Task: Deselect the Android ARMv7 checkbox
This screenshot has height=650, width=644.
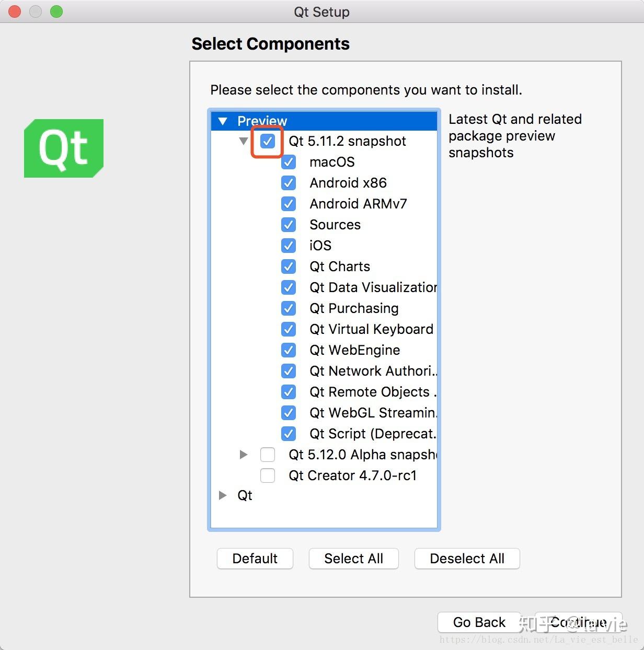Action: pyautogui.click(x=289, y=204)
